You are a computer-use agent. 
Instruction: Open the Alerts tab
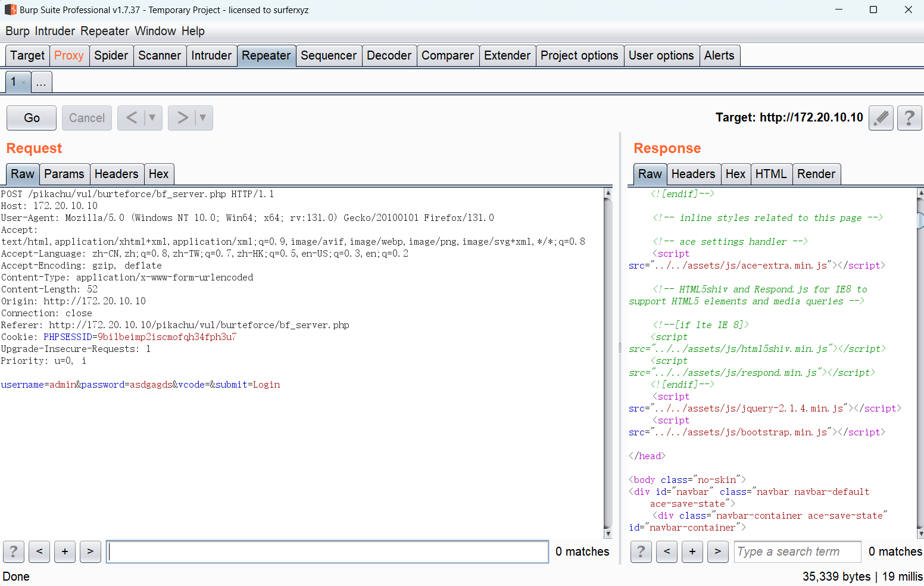719,55
